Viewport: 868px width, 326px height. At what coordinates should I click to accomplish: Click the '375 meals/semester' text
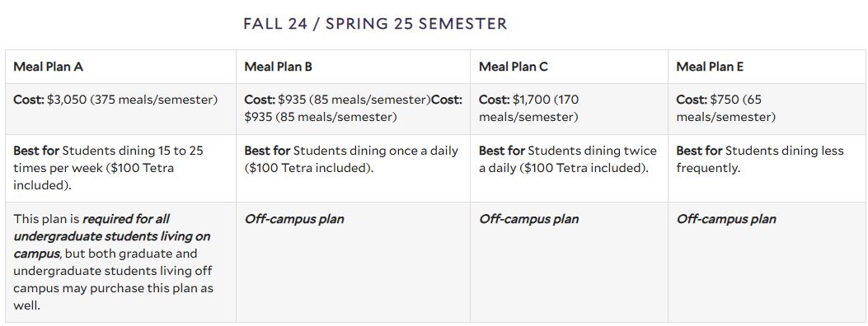154,100
